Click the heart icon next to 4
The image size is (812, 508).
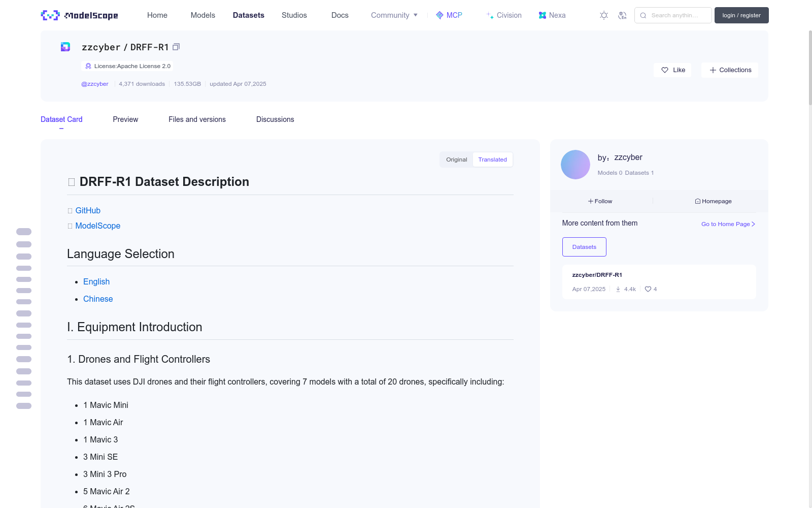coord(648,289)
